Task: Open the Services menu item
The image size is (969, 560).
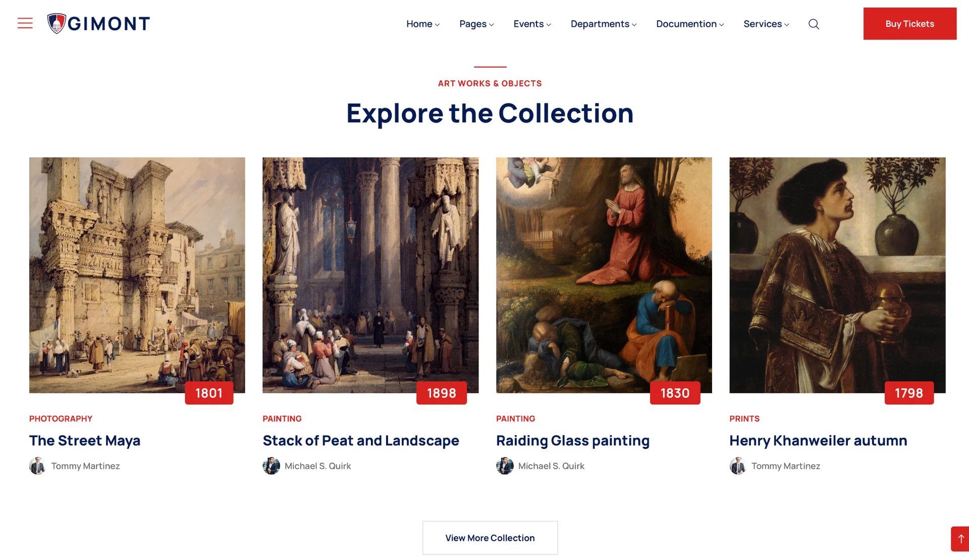Action: [x=766, y=24]
